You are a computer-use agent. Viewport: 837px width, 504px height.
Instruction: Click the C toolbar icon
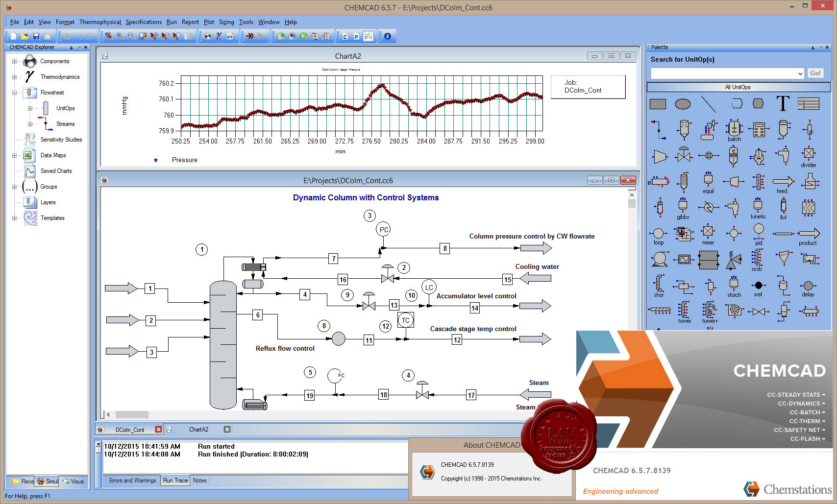click(x=345, y=36)
